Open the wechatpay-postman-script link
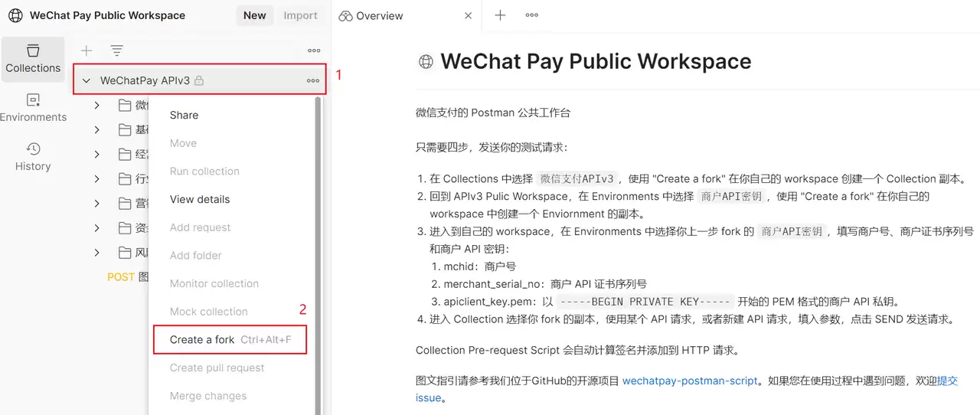Screen dimensions: 980x415 [690, 381]
